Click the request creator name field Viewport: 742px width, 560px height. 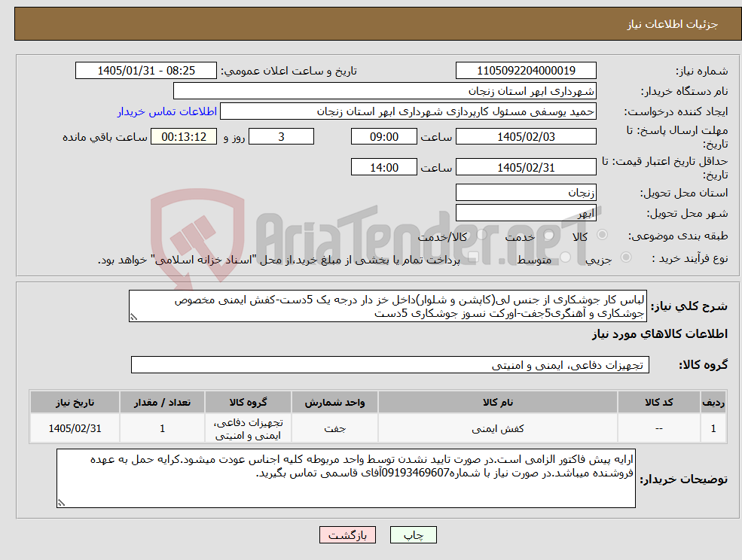[x=408, y=111]
